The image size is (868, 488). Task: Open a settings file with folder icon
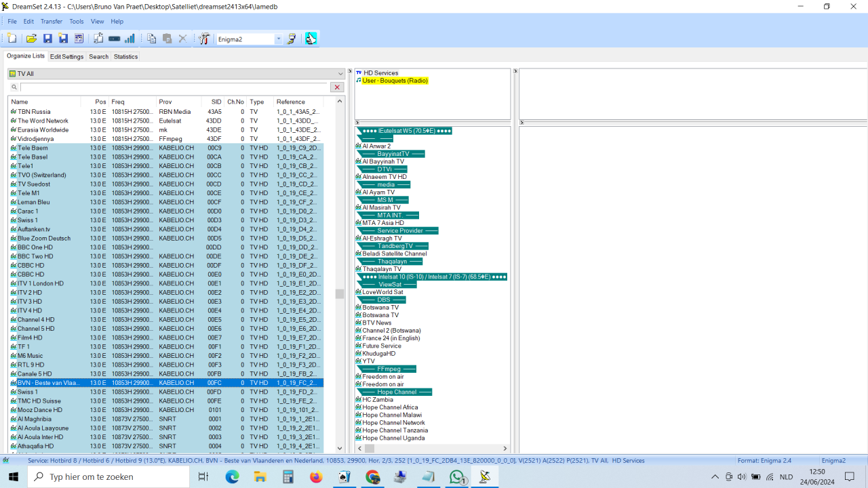click(x=31, y=39)
